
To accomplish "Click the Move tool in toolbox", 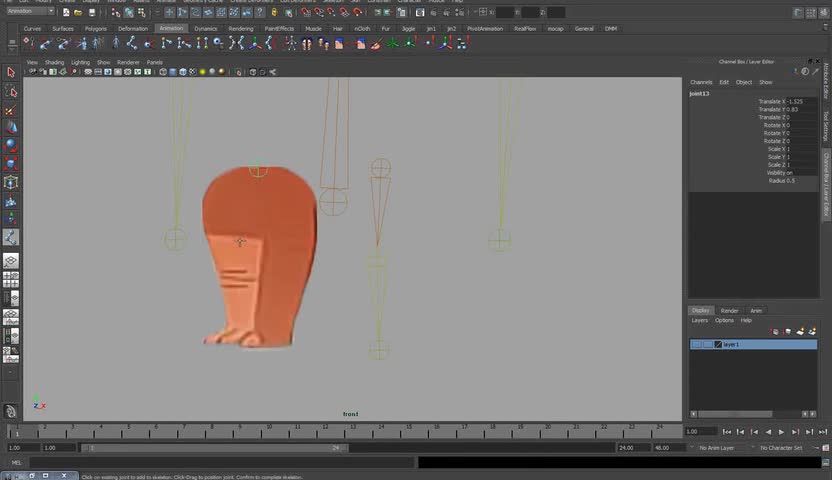I will click(11, 128).
